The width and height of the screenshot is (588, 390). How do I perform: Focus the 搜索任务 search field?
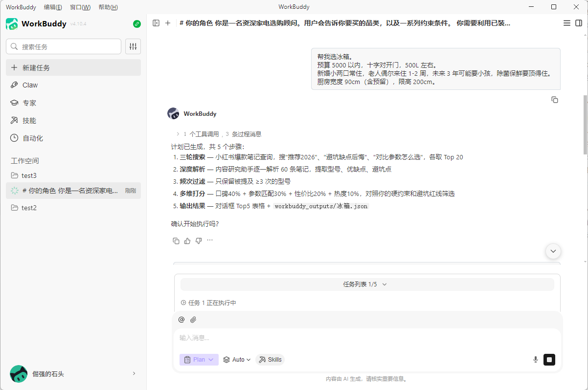click(64, 46)
